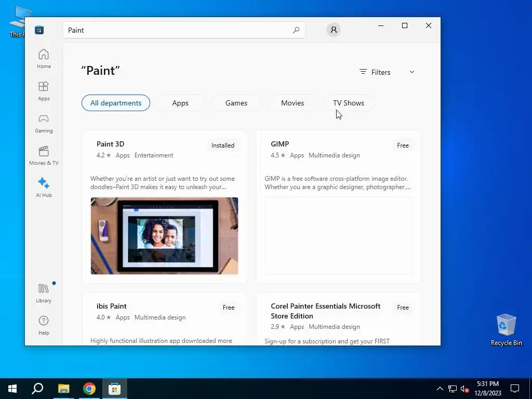The height and width of the screenshot is (399, 532).
Task: Click the Filters label text
Action: point(381,72)
